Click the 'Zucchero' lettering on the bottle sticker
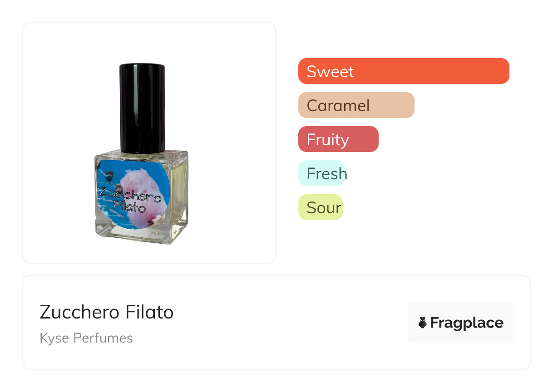The image size is (553, 392). pos(130,196)
